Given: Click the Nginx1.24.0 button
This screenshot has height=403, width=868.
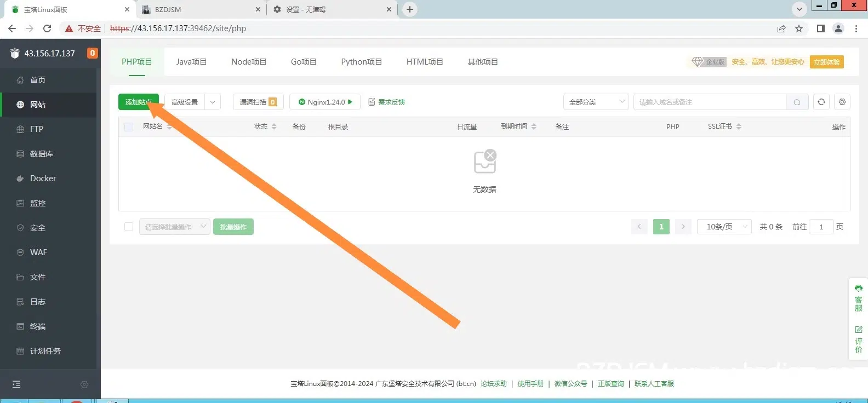Looking at the screenshot, I should point(325,102).
